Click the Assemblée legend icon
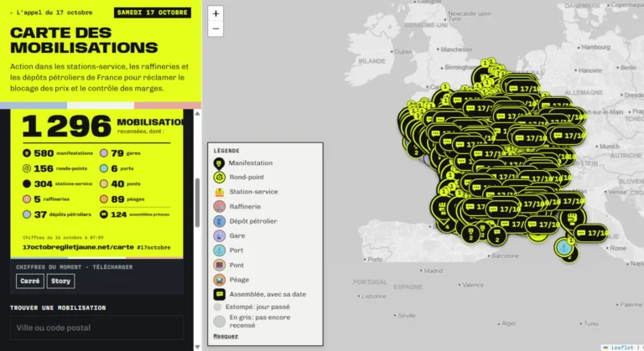This screenshot has width=644, height=351. [x=220, y=294]
